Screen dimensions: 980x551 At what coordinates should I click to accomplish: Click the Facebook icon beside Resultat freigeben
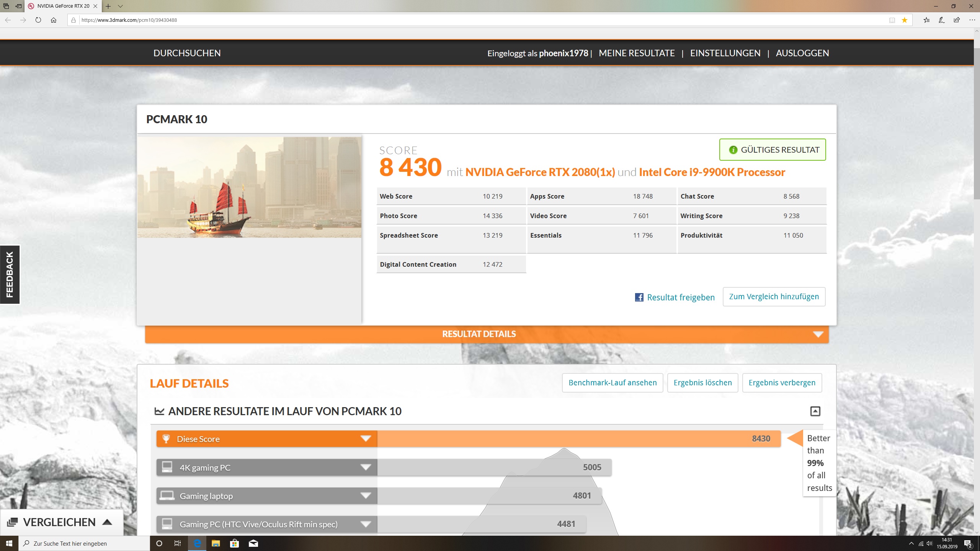[x=639, y=297]
